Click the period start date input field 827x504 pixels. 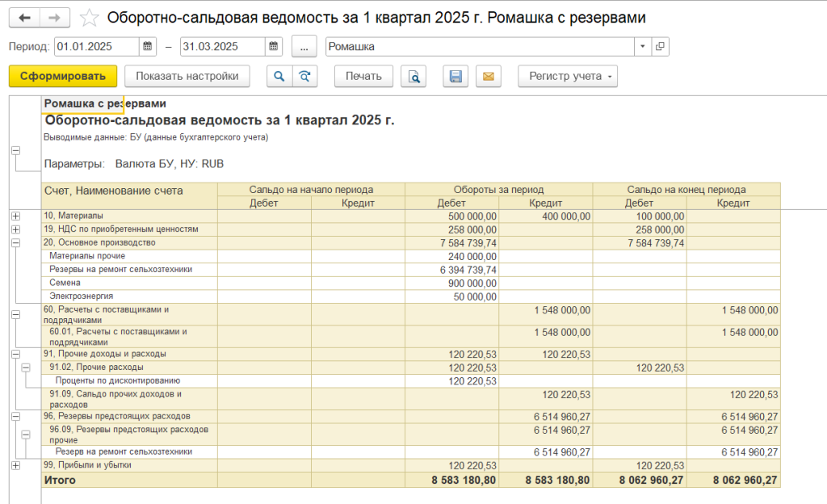96,47
